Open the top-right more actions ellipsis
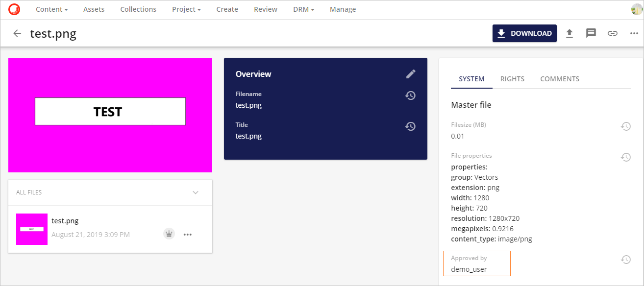This screenshot has height=286, width=644. [x=634, y=33]
